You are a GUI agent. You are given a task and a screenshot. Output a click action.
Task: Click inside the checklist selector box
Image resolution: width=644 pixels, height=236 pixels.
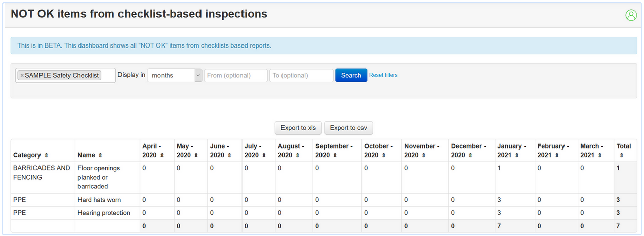coord(108,76)
